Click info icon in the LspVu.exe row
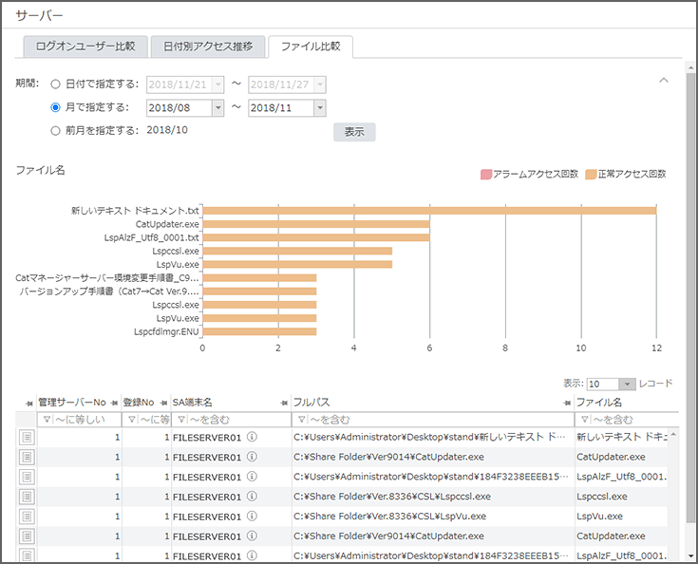The image size is (698, 564). click(252, 516)
